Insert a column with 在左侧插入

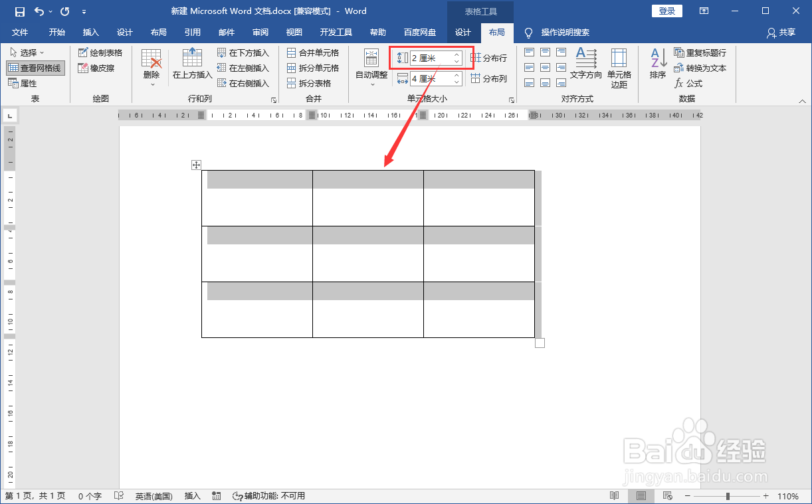pos(243,68)
